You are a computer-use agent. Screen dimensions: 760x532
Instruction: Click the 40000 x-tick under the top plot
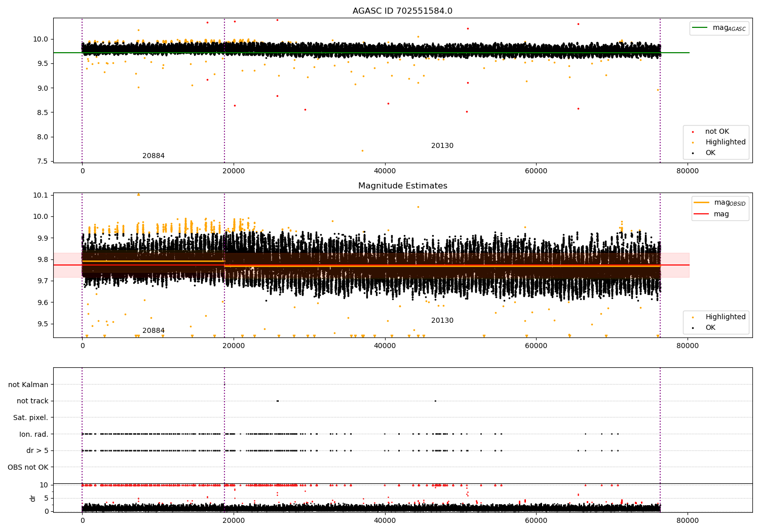pos(385,171)
